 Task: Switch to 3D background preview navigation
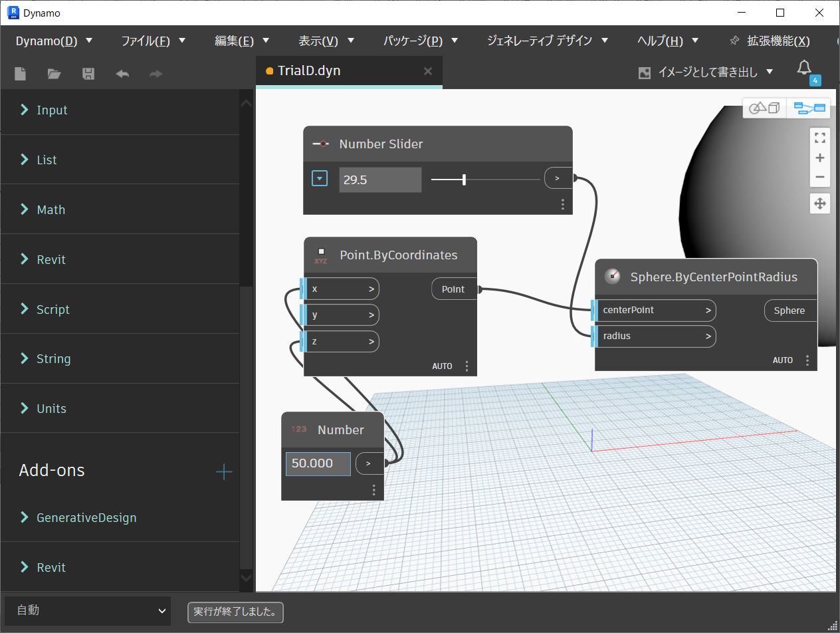[764, 108]
